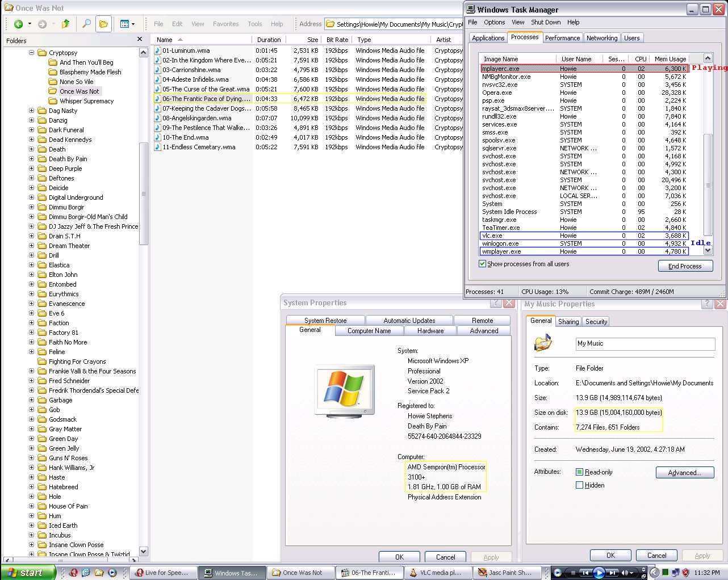Open the Windows Media Player Quick Launch icon
This screenshot has width=728, height=580.
(x=112, y=573)
